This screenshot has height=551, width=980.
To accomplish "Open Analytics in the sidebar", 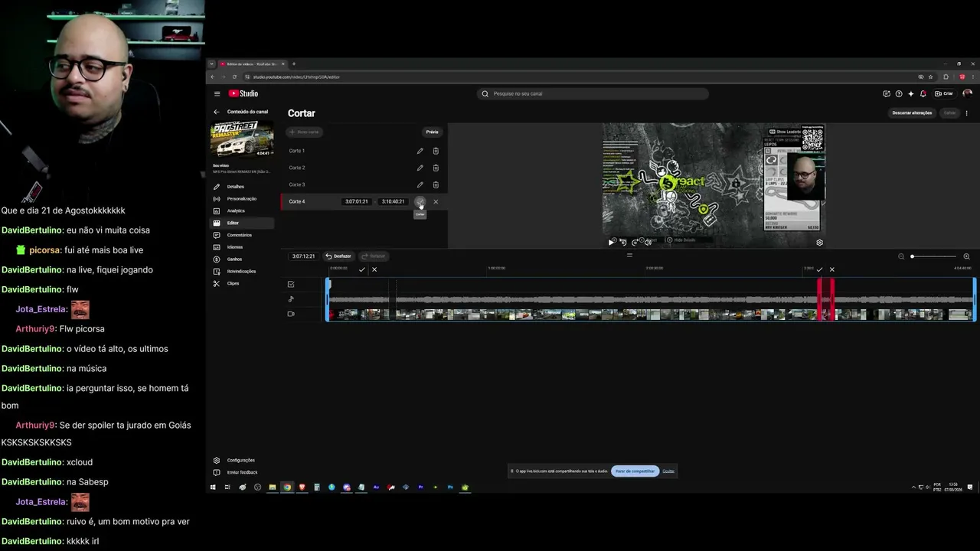I will point(240,210).
